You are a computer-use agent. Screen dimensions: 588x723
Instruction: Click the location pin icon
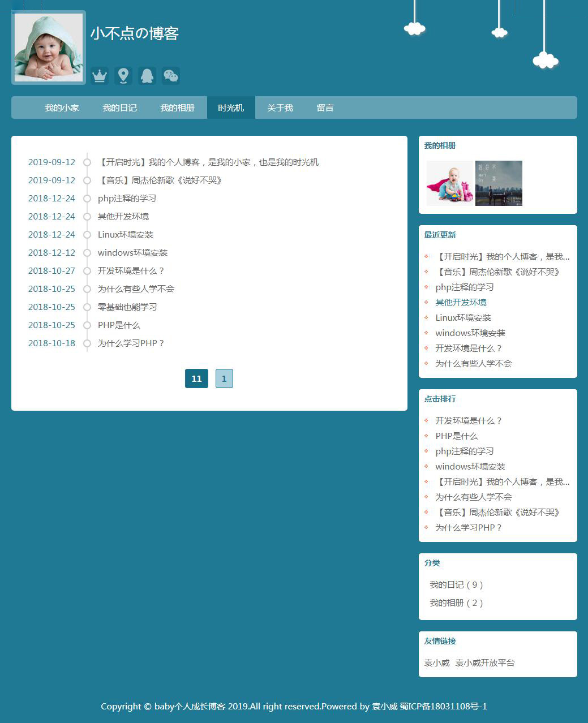pos(123,75)
